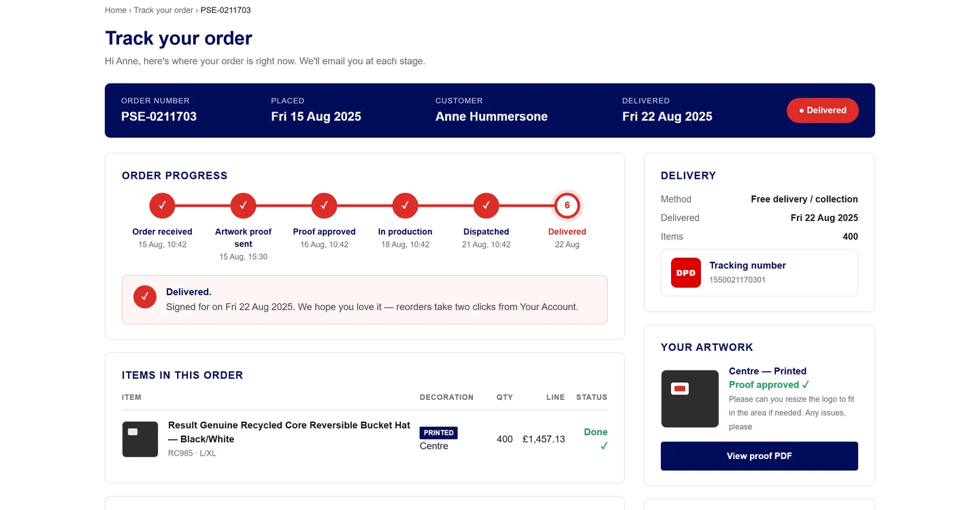This screenshot has width=980, height=510.
Task: Click the Items count 400 in Delivery panel
Action: tap(850, 237)
